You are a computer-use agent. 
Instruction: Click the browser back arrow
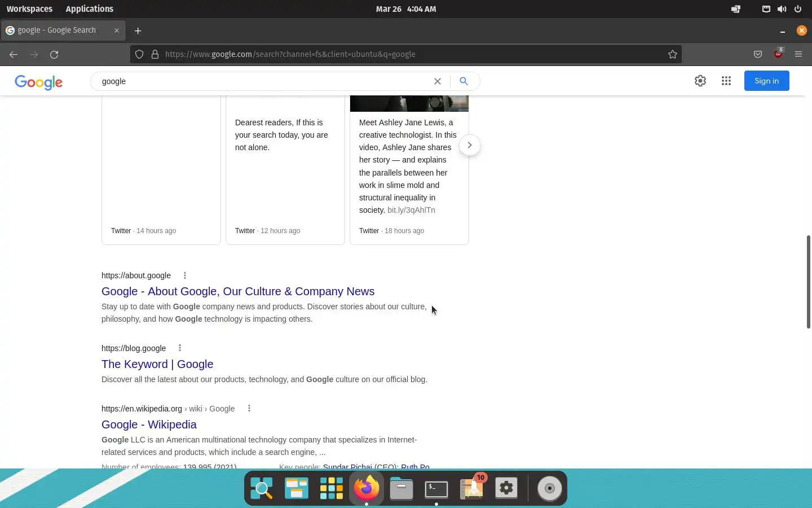point(14,54)
